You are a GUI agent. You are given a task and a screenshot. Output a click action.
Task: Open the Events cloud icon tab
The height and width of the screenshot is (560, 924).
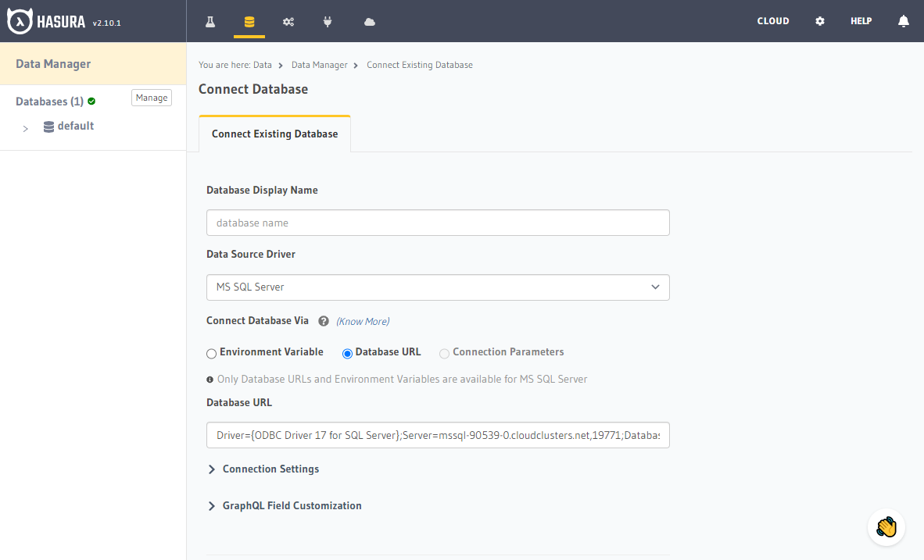[x=370, y=21]
